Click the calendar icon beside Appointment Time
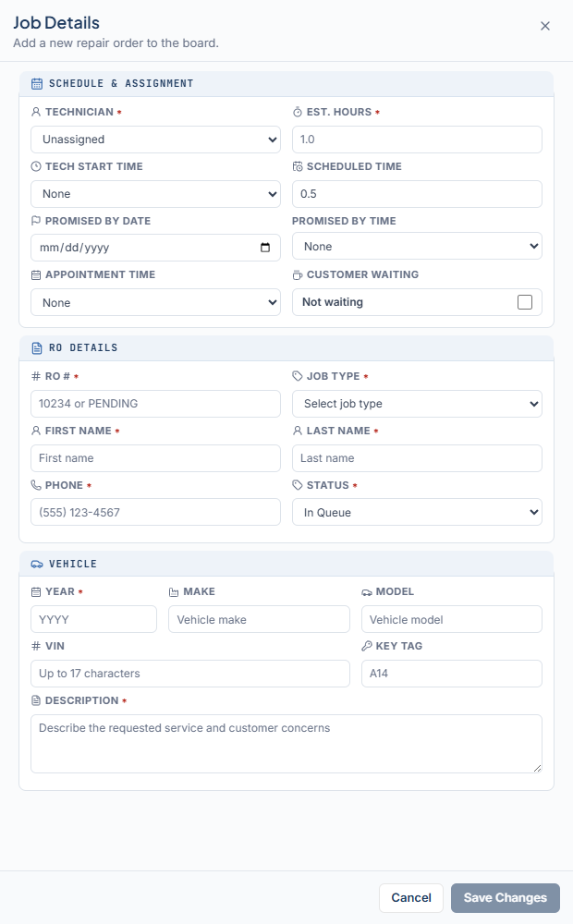 click(x=36, y=274)
